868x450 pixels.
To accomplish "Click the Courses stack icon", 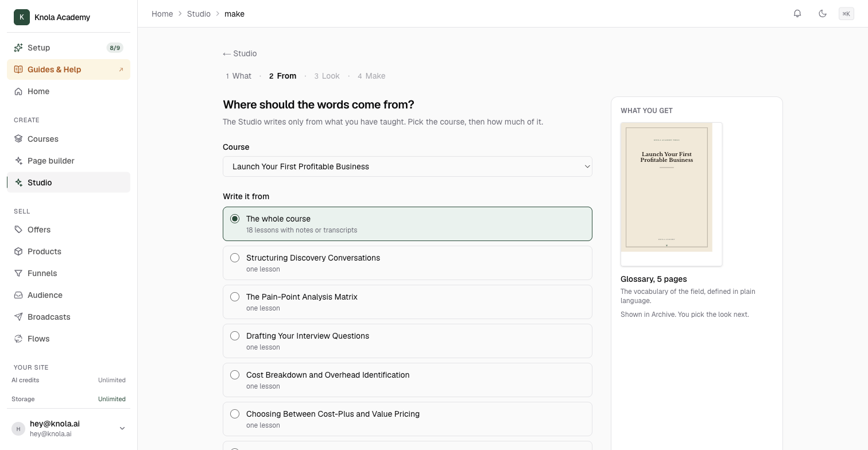I will tap(18, 139).
